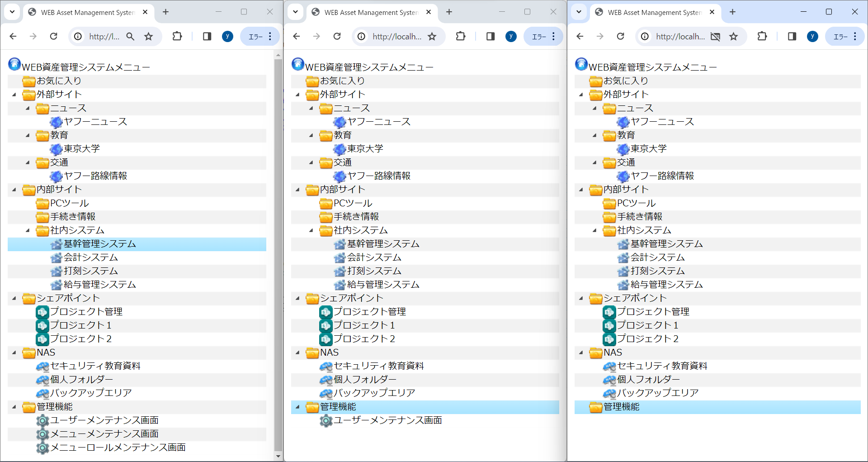Select the WEB Asset Management tab in middle window
The height and width of the screenshot is (462, 868).
(371, 13)
